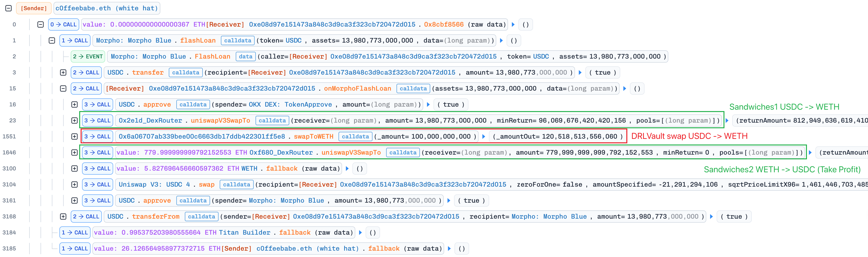Expand the USDC transfer call at row 3

pyautogui.click(x=63, y=73)
